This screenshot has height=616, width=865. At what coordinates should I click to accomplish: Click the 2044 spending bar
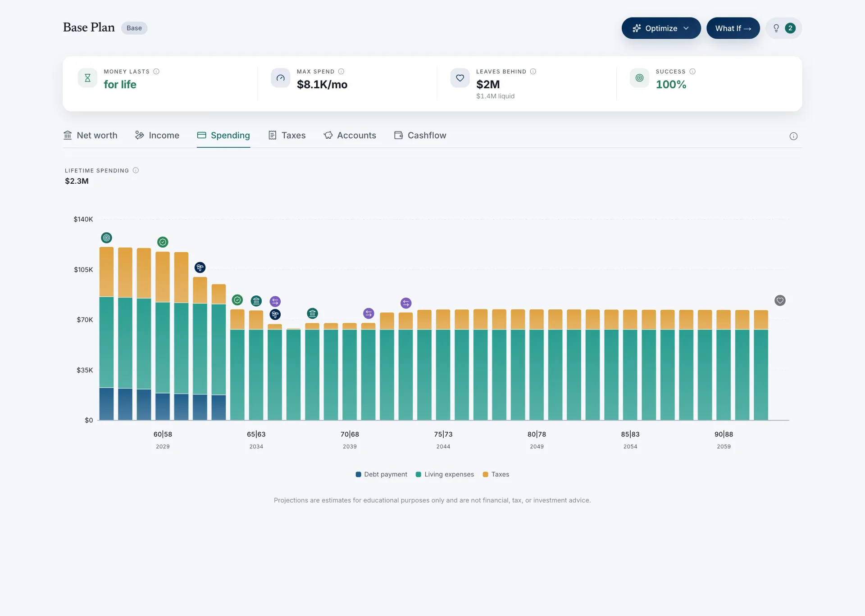tap(443, 365)
